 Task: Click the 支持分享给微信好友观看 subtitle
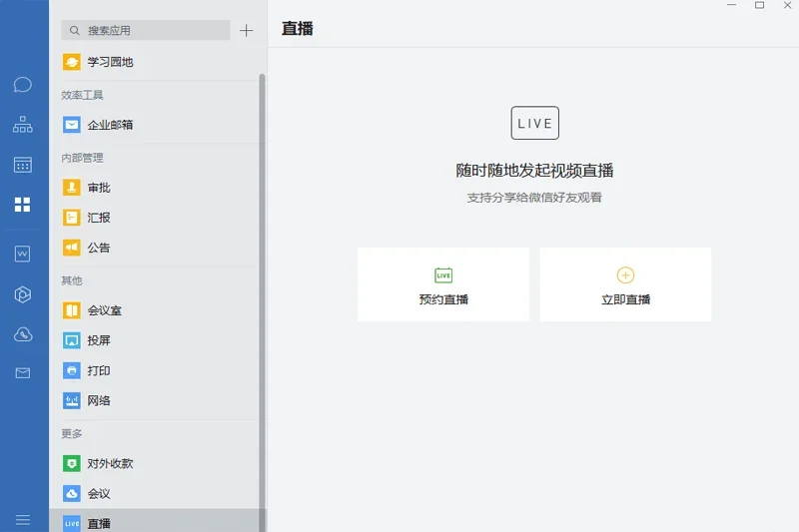click(x=534, y=198)
